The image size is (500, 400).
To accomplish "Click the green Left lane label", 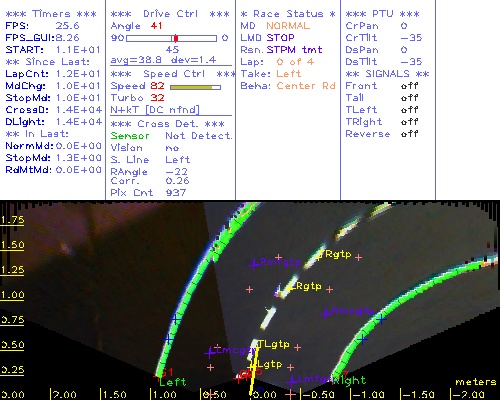I will point(173,382).
